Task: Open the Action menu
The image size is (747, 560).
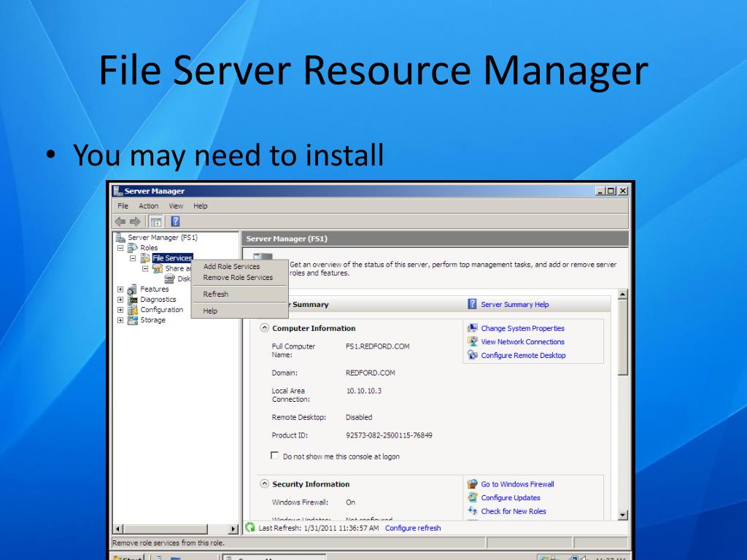Action: [149, 206]
